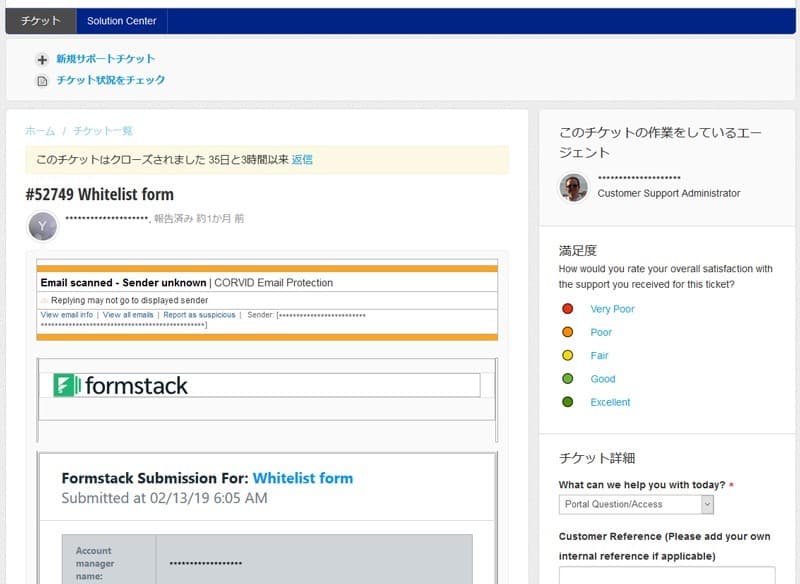Select the dark green Excellent rating dot

point(567,402)
